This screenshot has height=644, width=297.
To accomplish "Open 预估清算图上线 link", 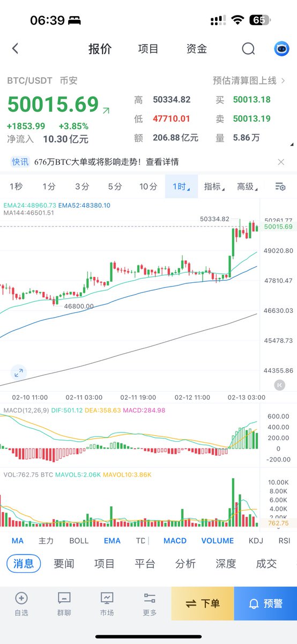I will [x=249, y=80].
